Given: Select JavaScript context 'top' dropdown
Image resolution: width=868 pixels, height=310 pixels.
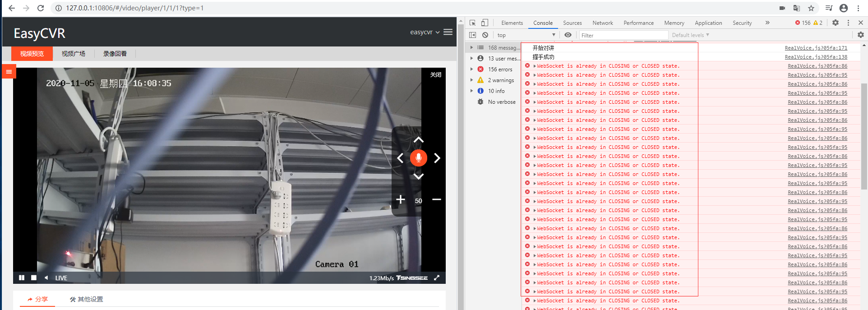Looking at the screenshot, I should 526,35.
